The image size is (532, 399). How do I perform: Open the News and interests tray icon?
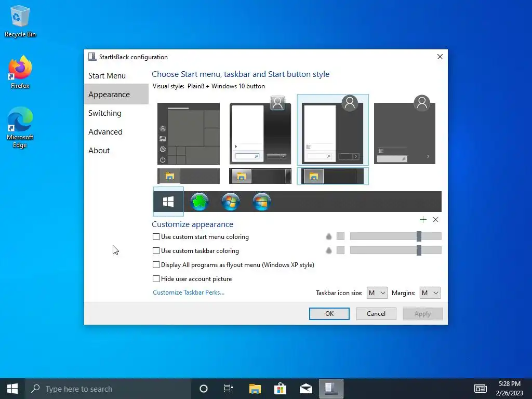(x=481, y=389)
